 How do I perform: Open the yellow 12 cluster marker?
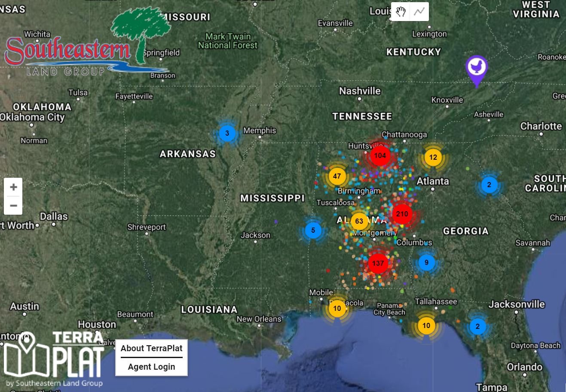click(433, 158)
